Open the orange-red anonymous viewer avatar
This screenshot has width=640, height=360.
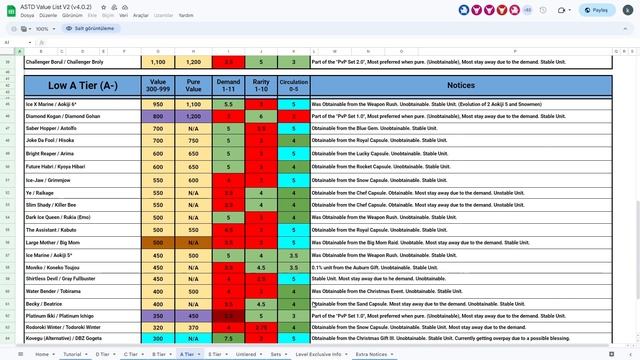pos(502,10)
